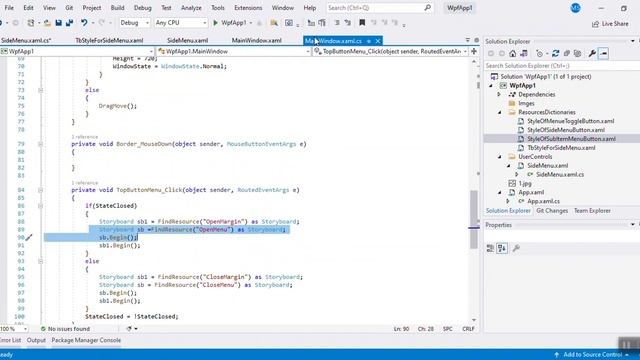
Task: Click the user account avatar icon
Action: 575,8
